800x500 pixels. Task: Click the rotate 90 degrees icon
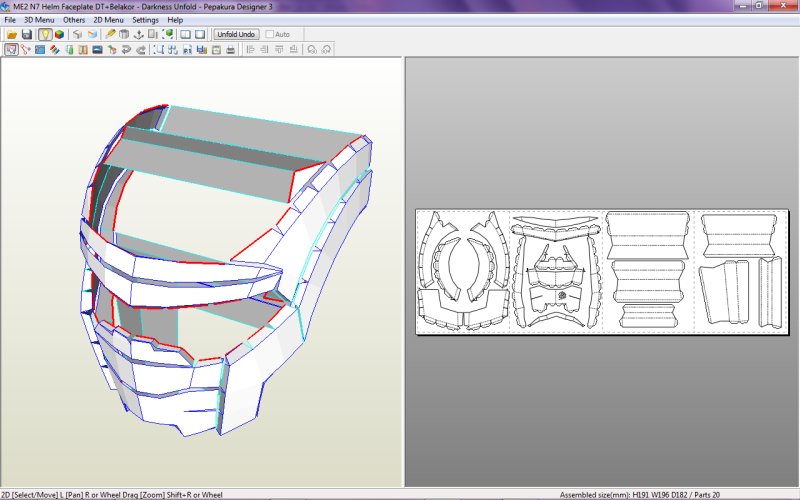(x=326, y=49)
